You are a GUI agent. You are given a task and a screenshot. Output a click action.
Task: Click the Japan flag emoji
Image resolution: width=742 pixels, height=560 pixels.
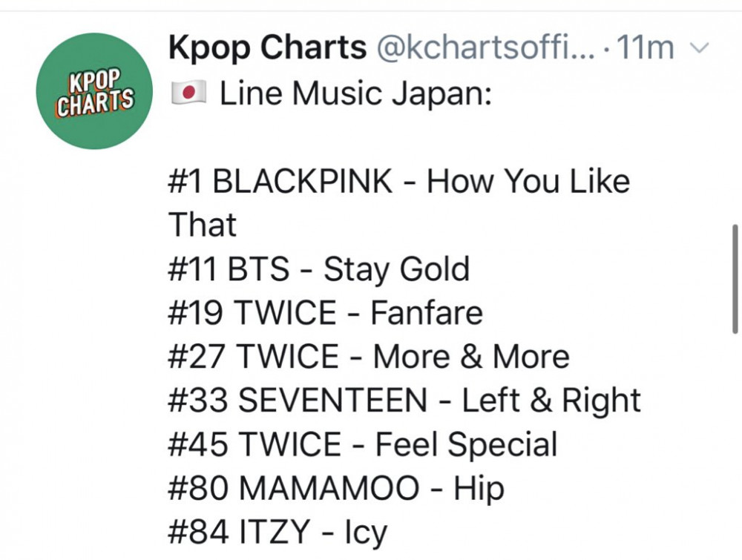point(188,92)
